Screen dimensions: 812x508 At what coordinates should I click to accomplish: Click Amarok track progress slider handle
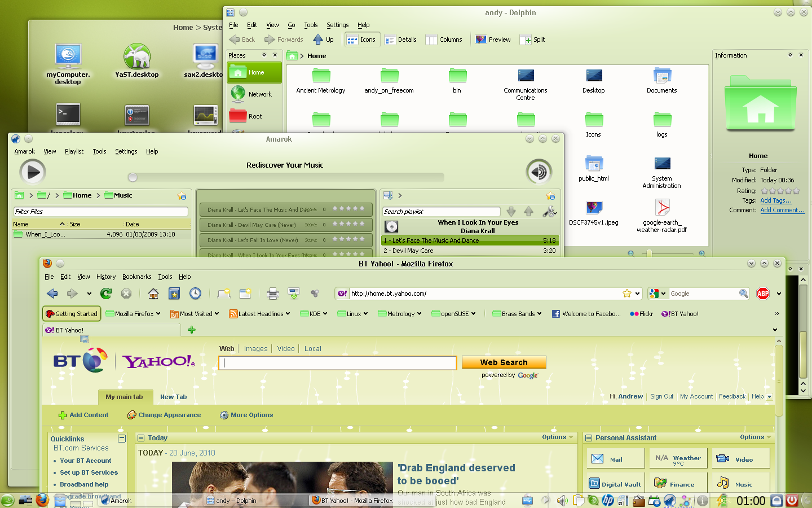pyautogui.click(x=133, y=177)
